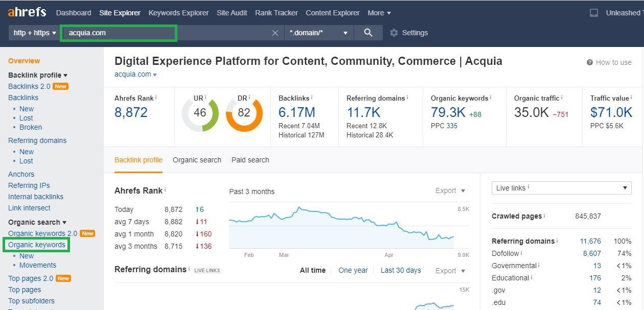Clear the domain search field

275,33
